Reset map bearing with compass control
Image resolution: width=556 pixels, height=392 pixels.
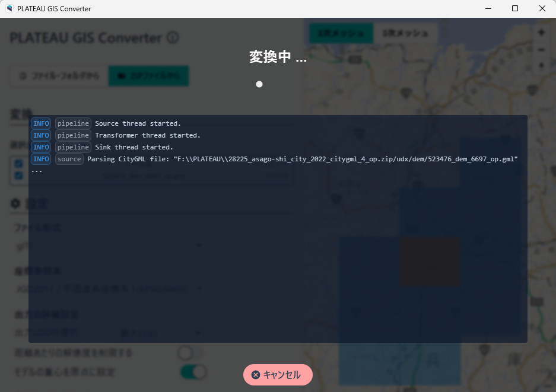coord(541,65)
